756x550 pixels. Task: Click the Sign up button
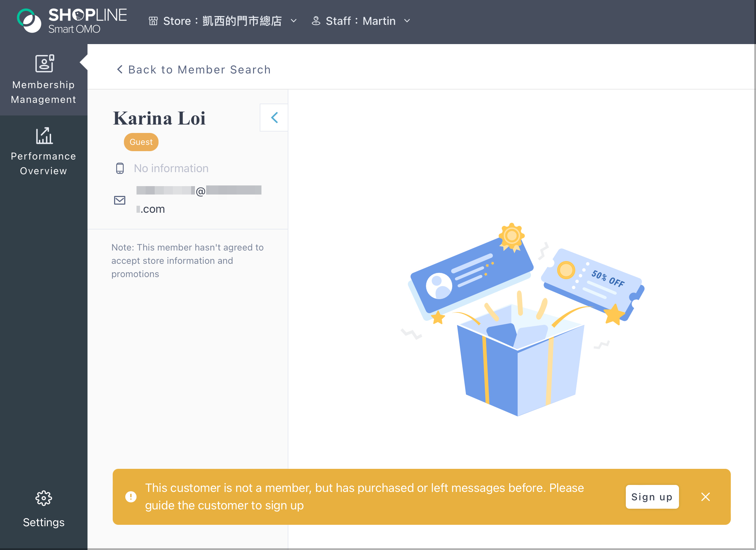(x=652, y=497)
